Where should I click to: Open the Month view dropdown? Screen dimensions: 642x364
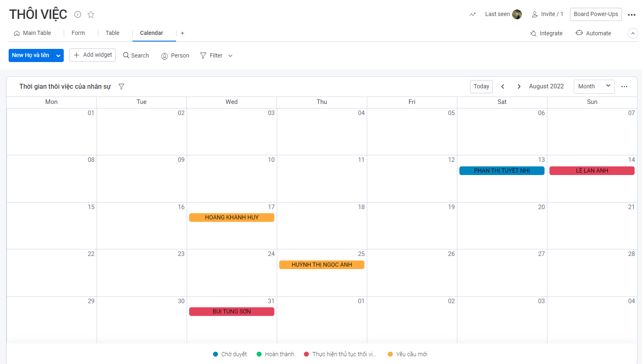pyautogui.click(x=594, y=87)
